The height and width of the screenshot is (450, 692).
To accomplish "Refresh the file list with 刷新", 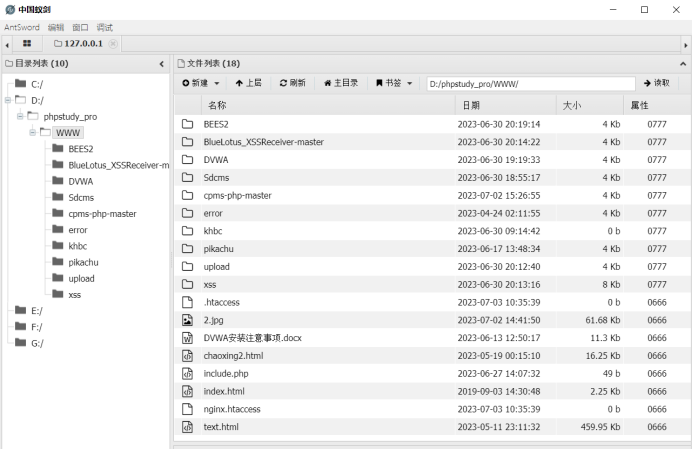I will coord(292,83).
